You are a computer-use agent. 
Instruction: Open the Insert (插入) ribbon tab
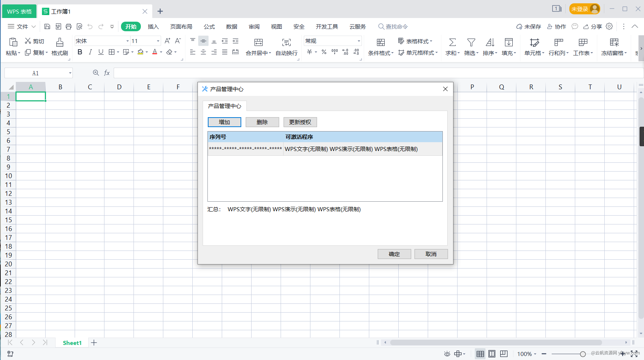click(153, 26)
